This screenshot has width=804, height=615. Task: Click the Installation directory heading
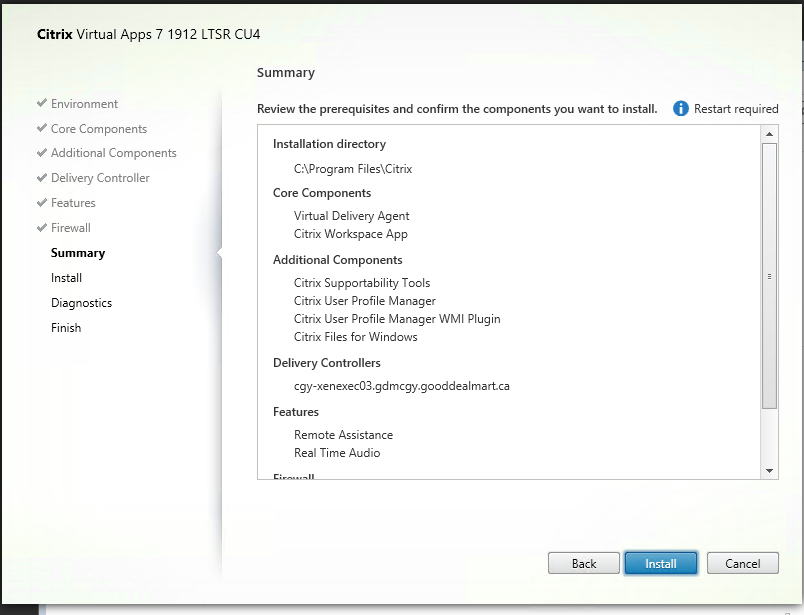pyautogui.click(x=329, y=144)
